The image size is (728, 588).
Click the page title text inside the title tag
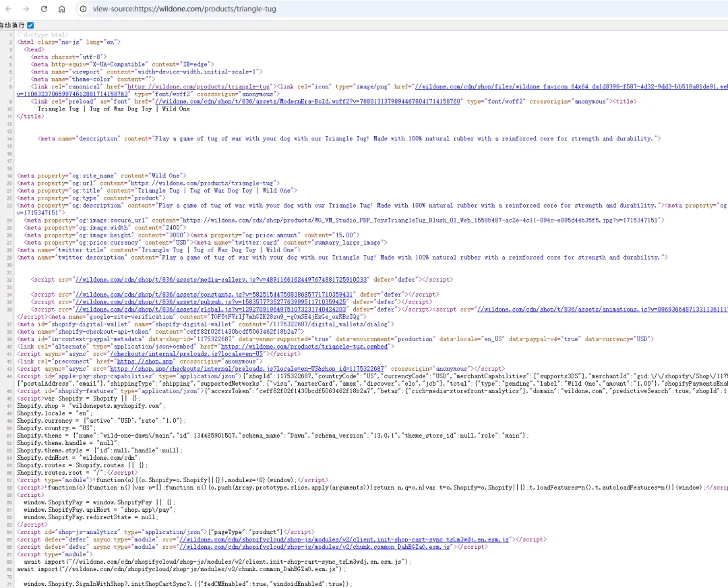(114, 109)
